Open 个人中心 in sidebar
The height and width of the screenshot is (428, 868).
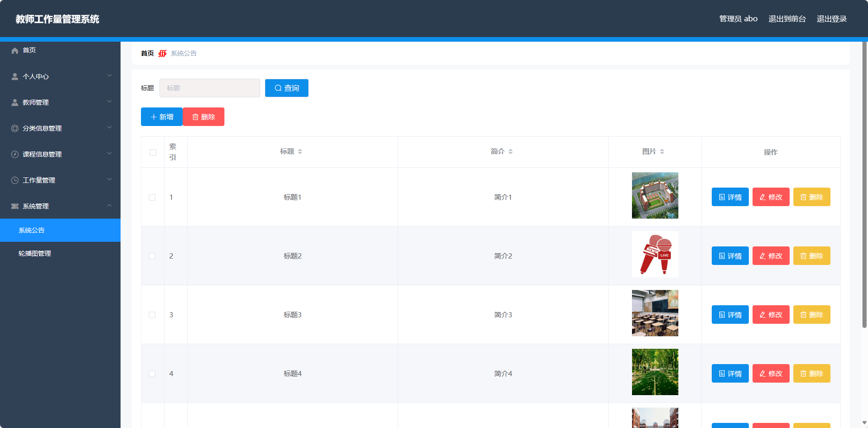[60, 76]
